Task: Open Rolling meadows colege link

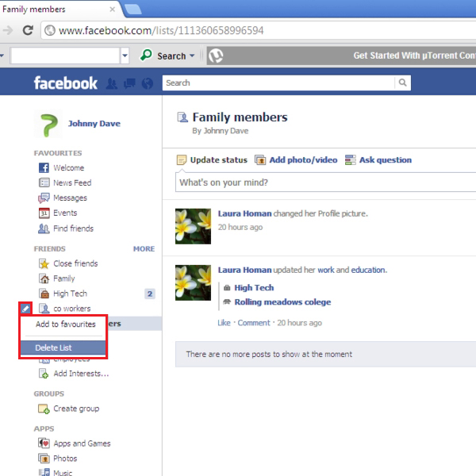Action: point(282,302)
